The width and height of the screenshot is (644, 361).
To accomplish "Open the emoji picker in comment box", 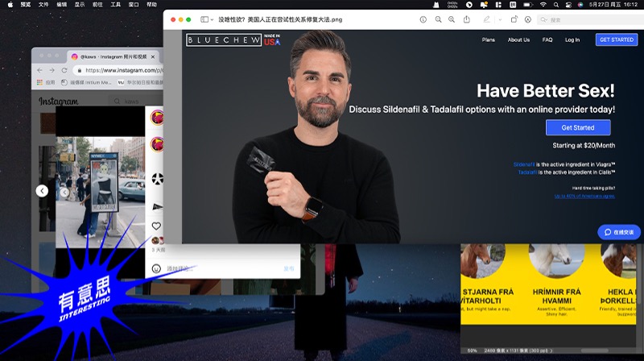I will coord(156,268).
